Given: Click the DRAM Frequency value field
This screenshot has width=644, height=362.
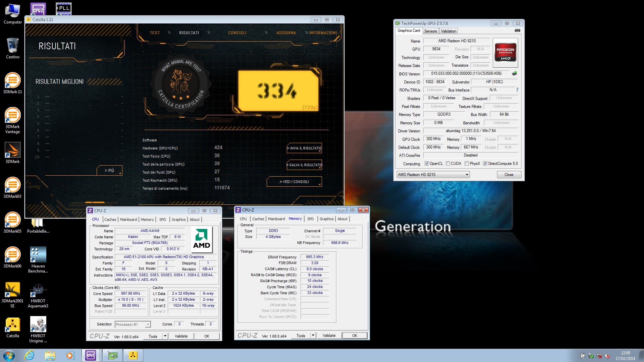Looking at the screenshot, I should [x=315, y=257].
